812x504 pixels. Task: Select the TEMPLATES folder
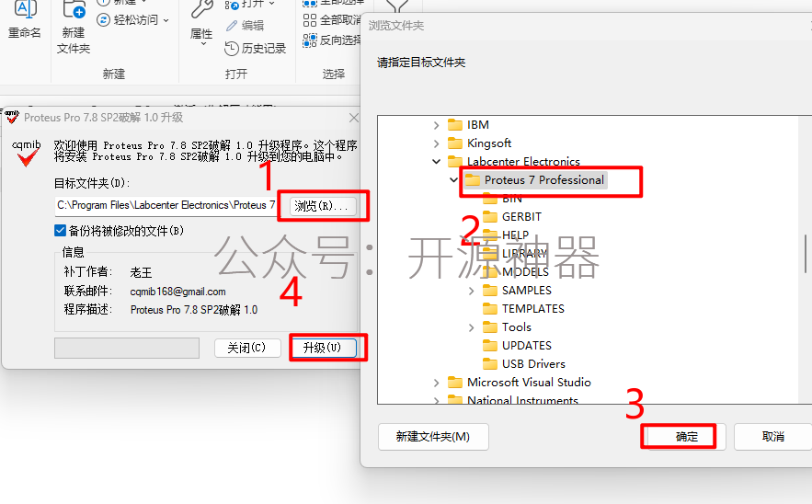(x=532, y=309)
